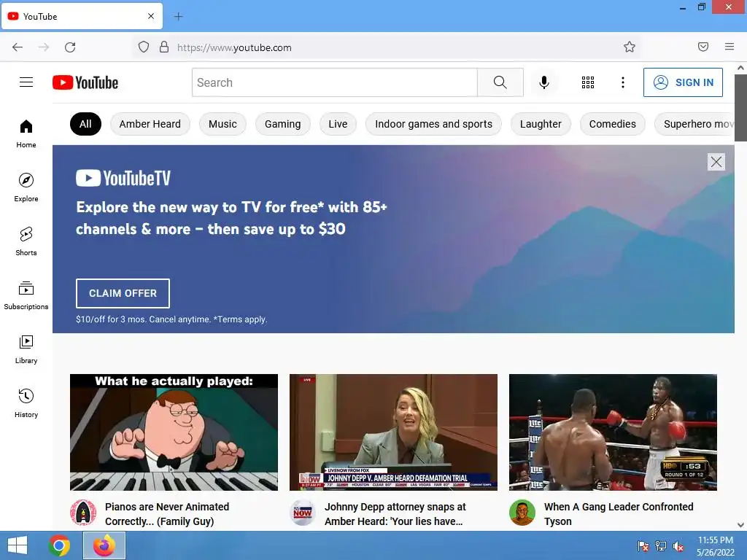
Task: Go to Home in sidebar
Action: click(26, 134)
